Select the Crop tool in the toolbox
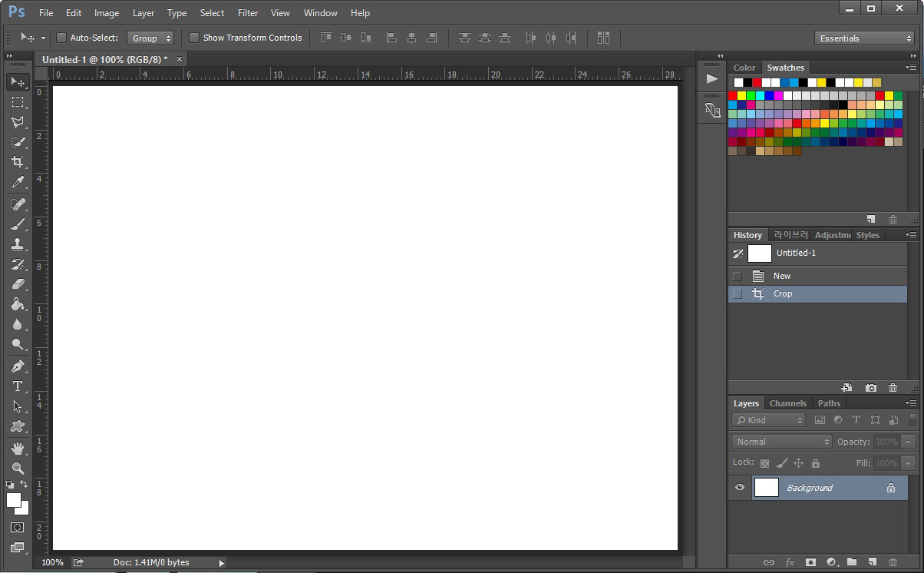The width and height of the screenshot is (924, 573). pyautogui.click(x=18, y=161)
